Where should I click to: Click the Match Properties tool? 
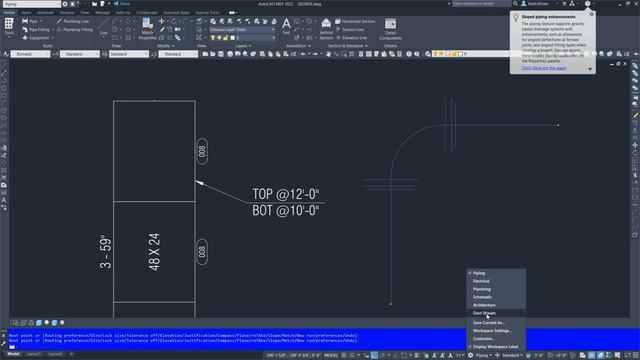147,29
